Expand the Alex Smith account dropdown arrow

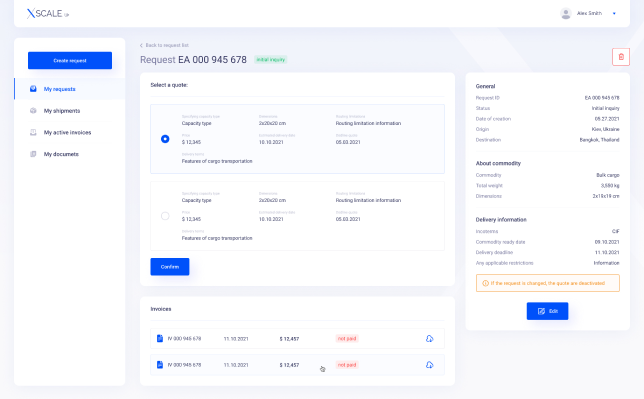click(614, 14)
